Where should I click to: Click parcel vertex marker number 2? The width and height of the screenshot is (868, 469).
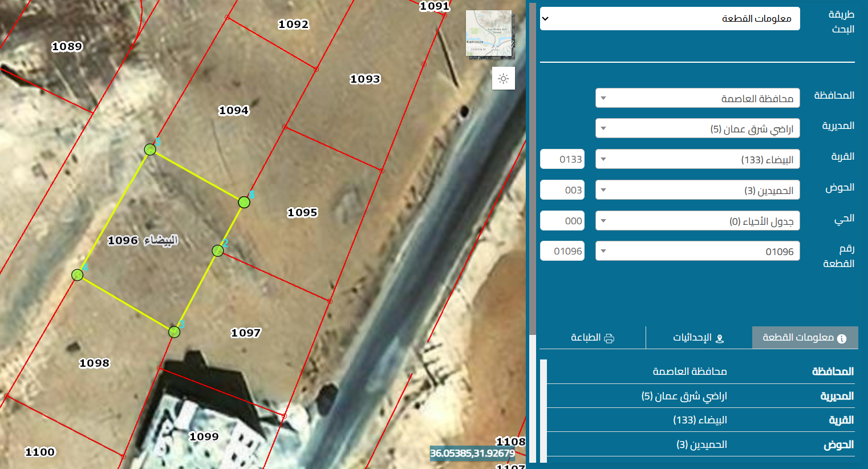click(x=217, y=250)
